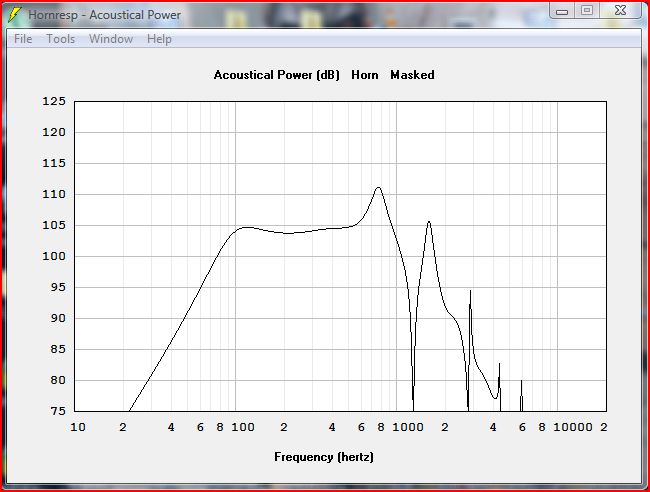
Task: Click the 10000 Hz x-axis label
Action: point(573,427)
